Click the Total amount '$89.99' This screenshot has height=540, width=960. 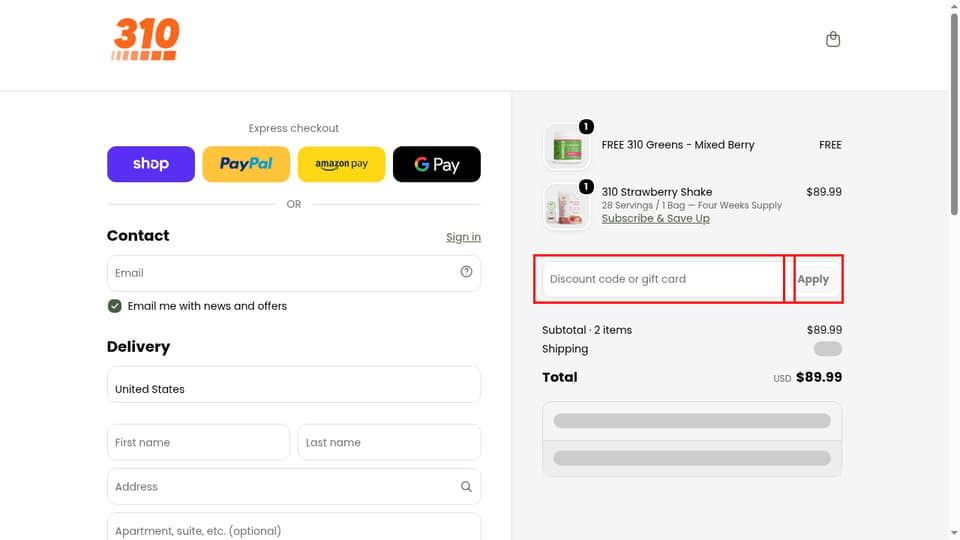pyautogui.click(x=819, y=377)
